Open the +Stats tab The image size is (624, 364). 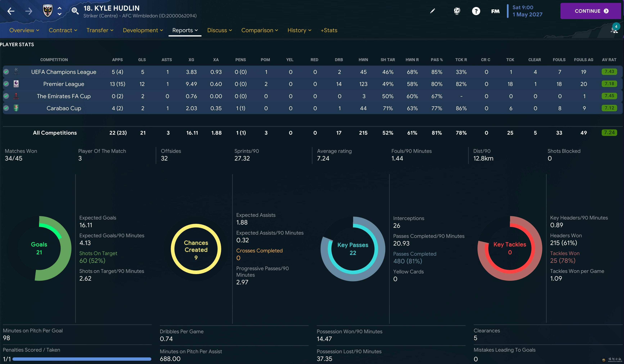[329, 30]
